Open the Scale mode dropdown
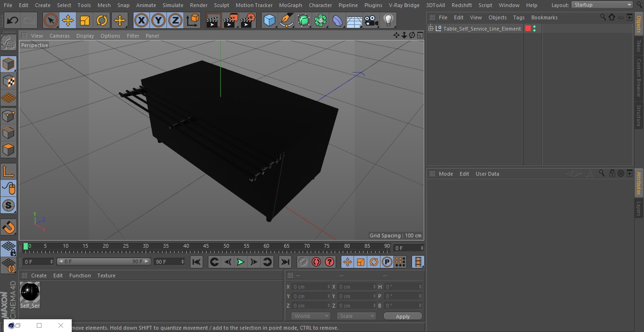Screen dimensions: 644x332 (x=356, y=316)
